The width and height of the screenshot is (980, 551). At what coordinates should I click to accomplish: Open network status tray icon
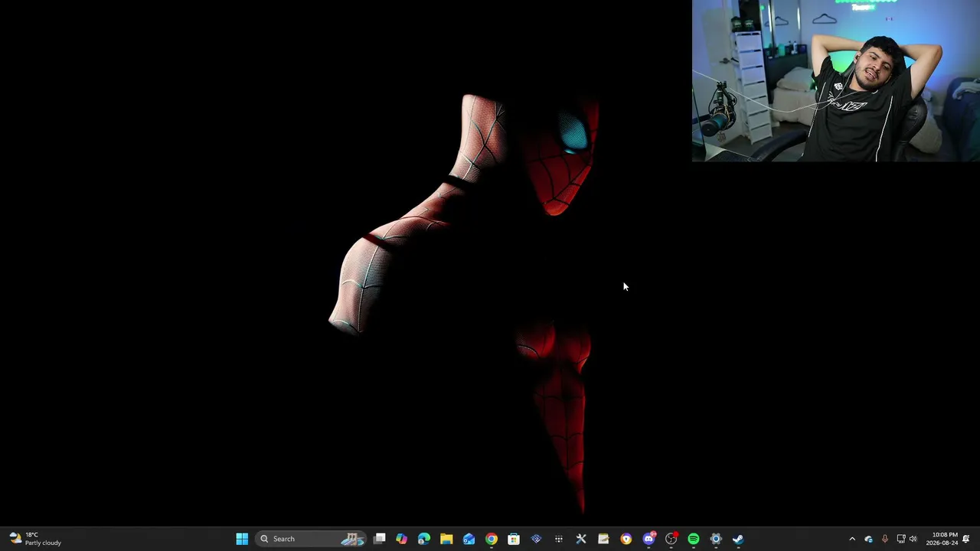(x=901, y=539)
